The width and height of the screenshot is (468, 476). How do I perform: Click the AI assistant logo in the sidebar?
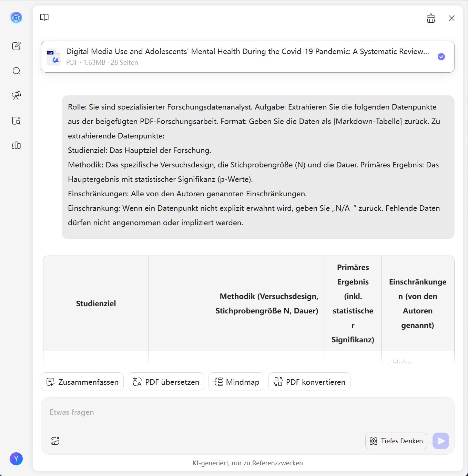click(x=16, y=18)
